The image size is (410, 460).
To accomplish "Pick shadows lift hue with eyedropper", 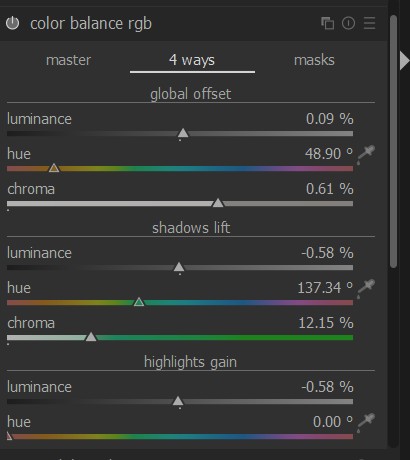I will [x=366, y=289].
